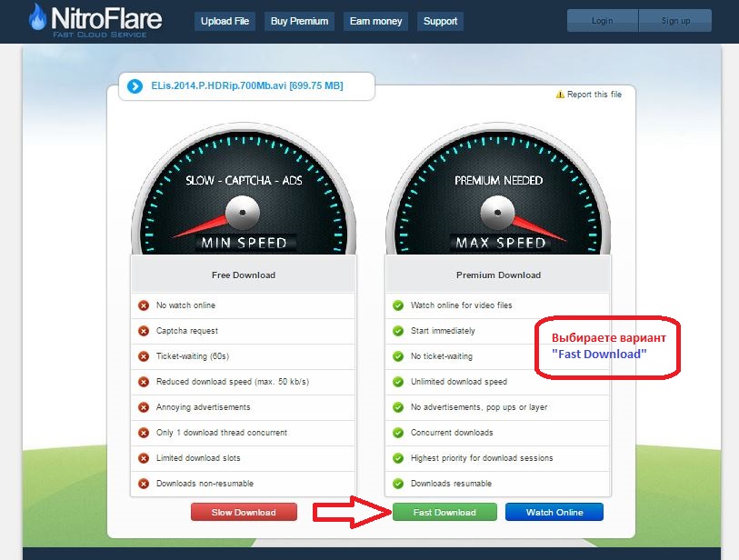Click the 'Highest priority for download sessions' text

482,458
